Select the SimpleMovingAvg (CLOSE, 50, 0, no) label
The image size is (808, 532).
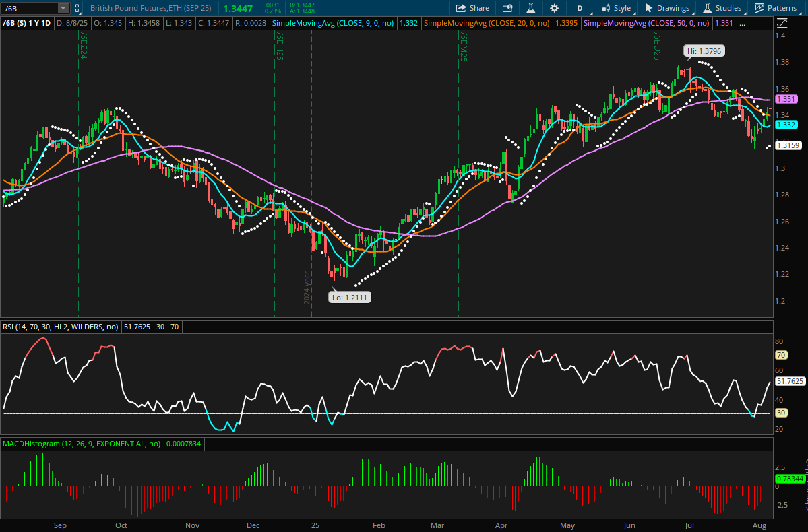click(646, 23)
